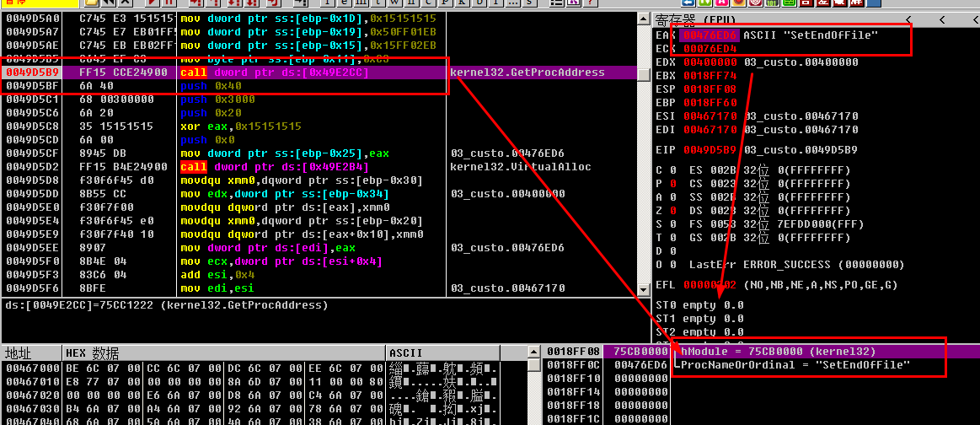This screenshot has width=980, height=425.
Task: Select the stack row at address 0018FF14
Action: coord(759,392)
